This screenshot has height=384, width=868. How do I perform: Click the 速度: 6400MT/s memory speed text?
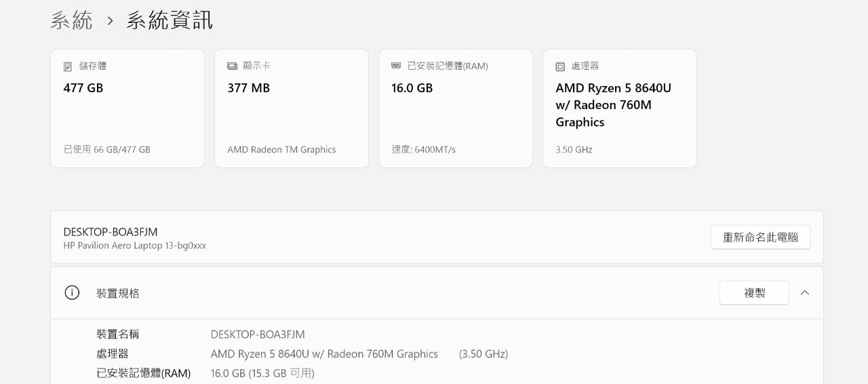pos(424,150)
